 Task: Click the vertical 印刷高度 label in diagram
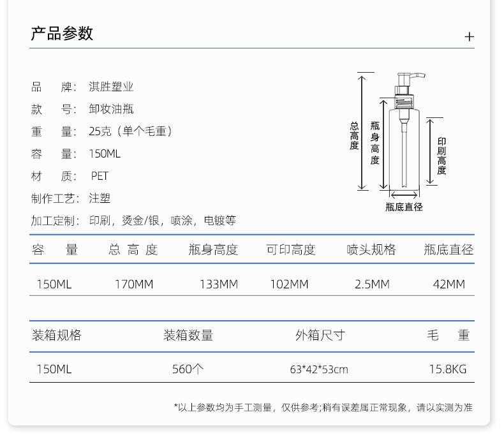[x=441, y=156]
